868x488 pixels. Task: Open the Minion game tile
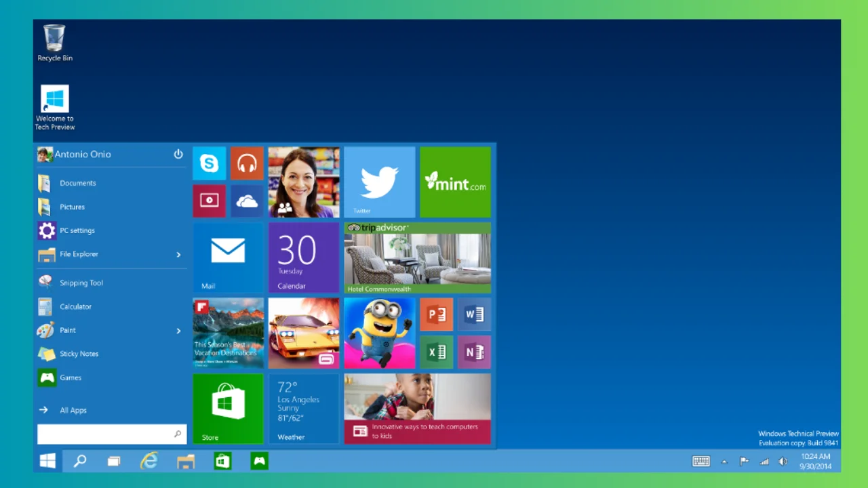(x=380, y=333)
